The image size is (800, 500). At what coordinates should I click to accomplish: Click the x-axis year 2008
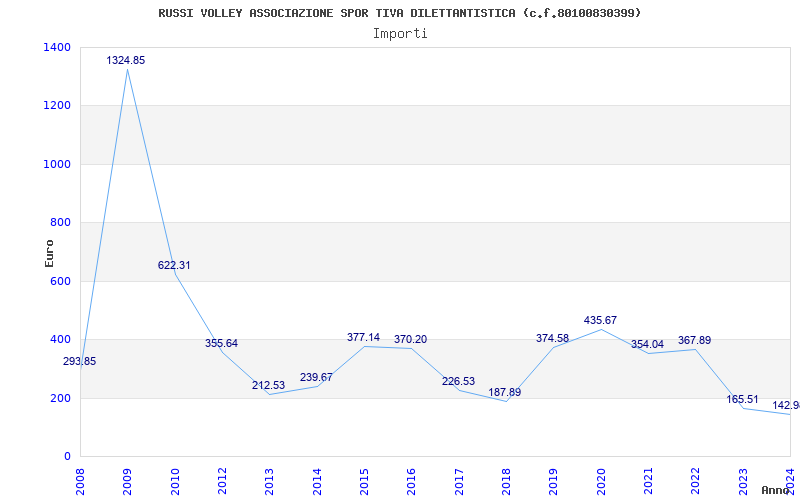point(80,481)
